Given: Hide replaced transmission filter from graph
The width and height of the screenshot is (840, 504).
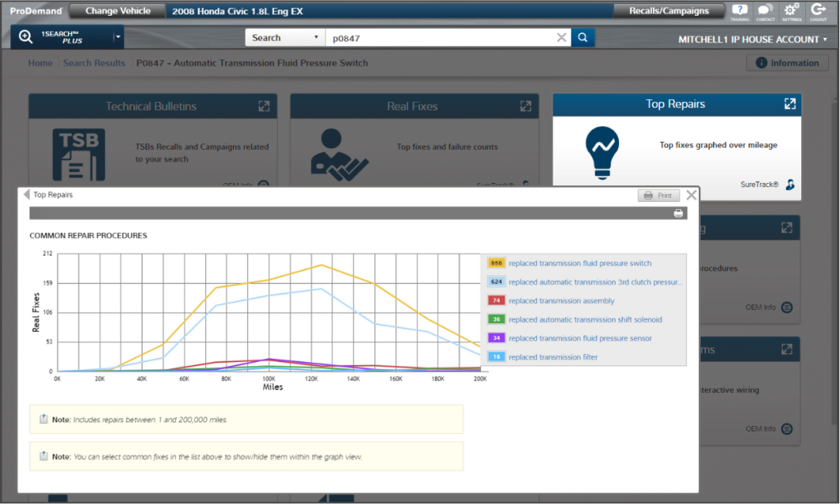Looking at the screenshot, I should pyautogui.click(x=553, y=357).
